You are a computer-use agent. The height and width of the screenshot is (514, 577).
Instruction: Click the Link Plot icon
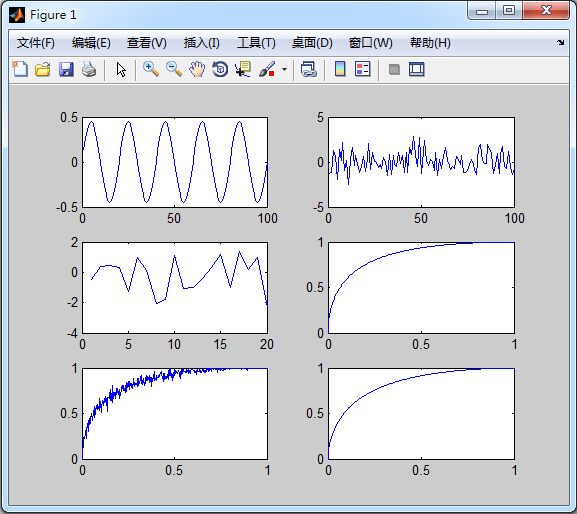309,69
